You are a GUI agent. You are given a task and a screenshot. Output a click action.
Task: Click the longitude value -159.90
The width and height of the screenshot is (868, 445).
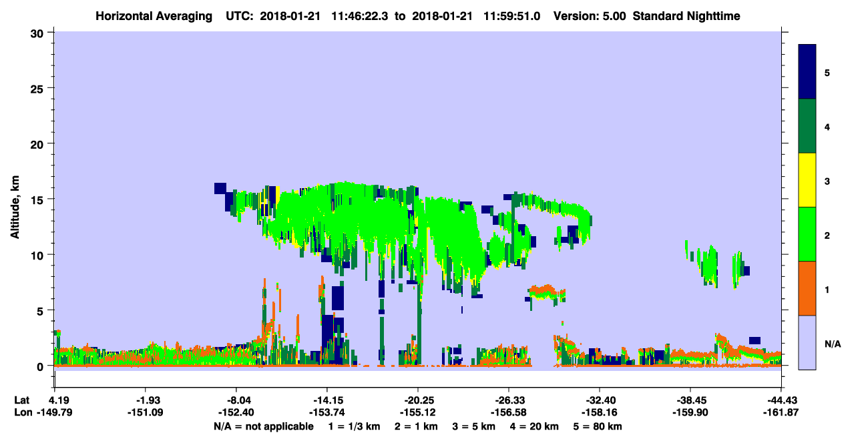[690, 413]
